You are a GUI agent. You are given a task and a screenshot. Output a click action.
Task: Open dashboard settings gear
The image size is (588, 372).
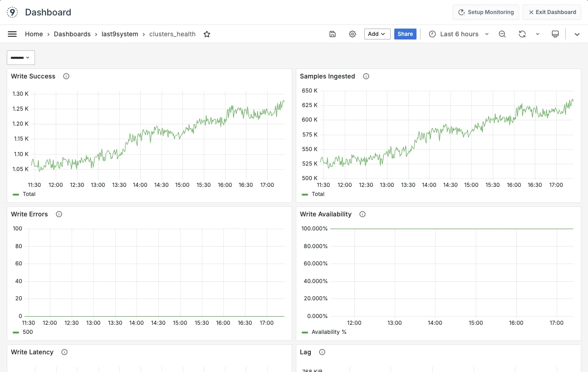click(353, 34)
